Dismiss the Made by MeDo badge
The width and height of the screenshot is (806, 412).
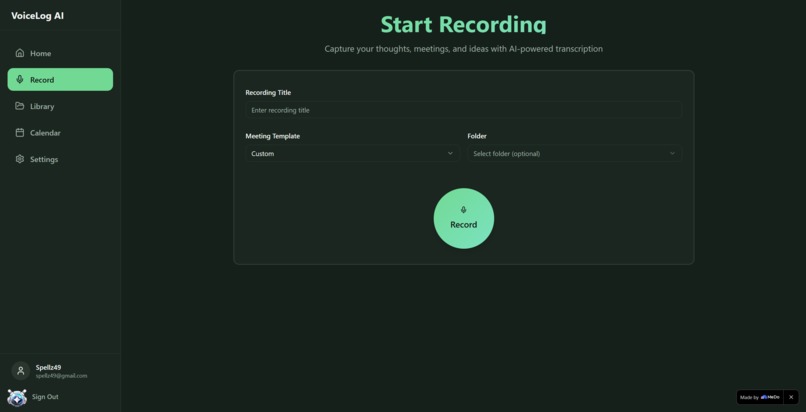[791, 397]
